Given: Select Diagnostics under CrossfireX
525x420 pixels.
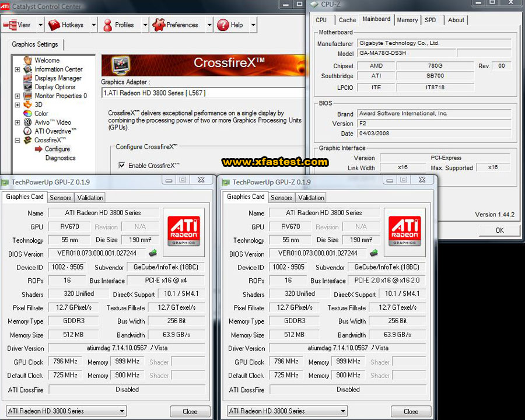Looking at the screenshot, I should 61,157.
